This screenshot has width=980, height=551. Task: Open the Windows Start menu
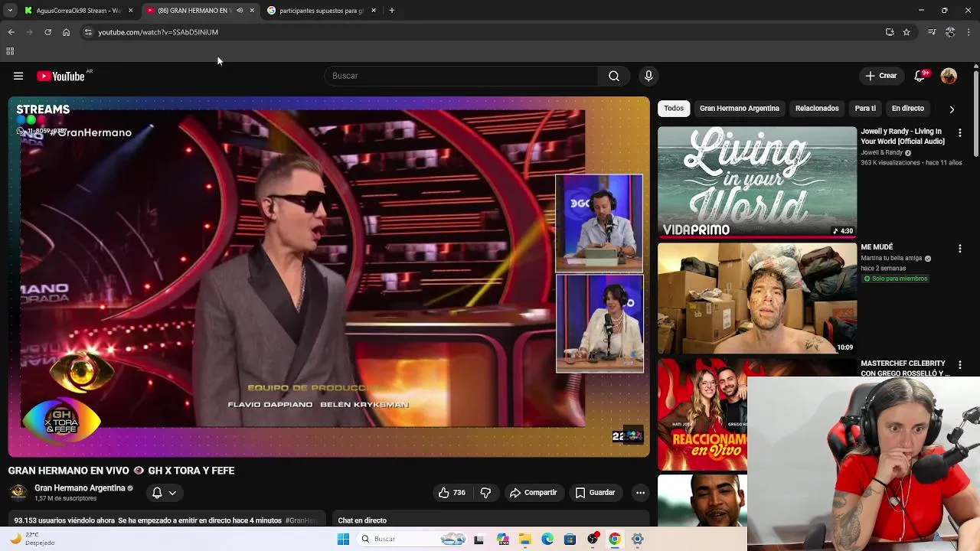tap(343, 540)
